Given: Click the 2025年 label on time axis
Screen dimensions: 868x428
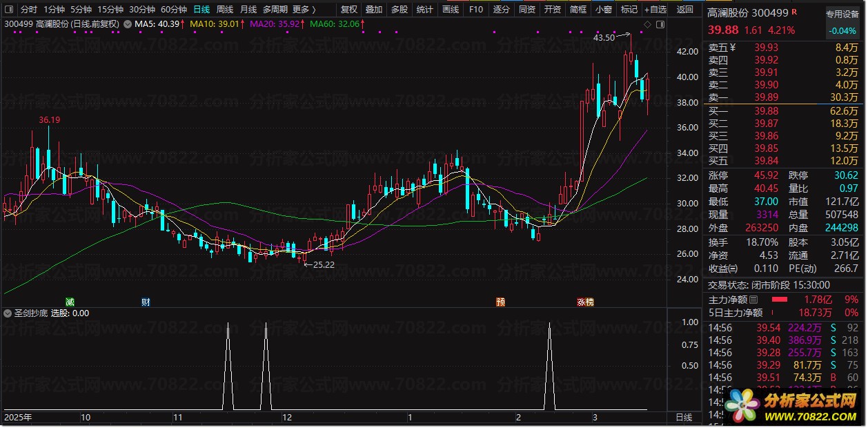Looking at the screenshot, I should pos(19,418).
